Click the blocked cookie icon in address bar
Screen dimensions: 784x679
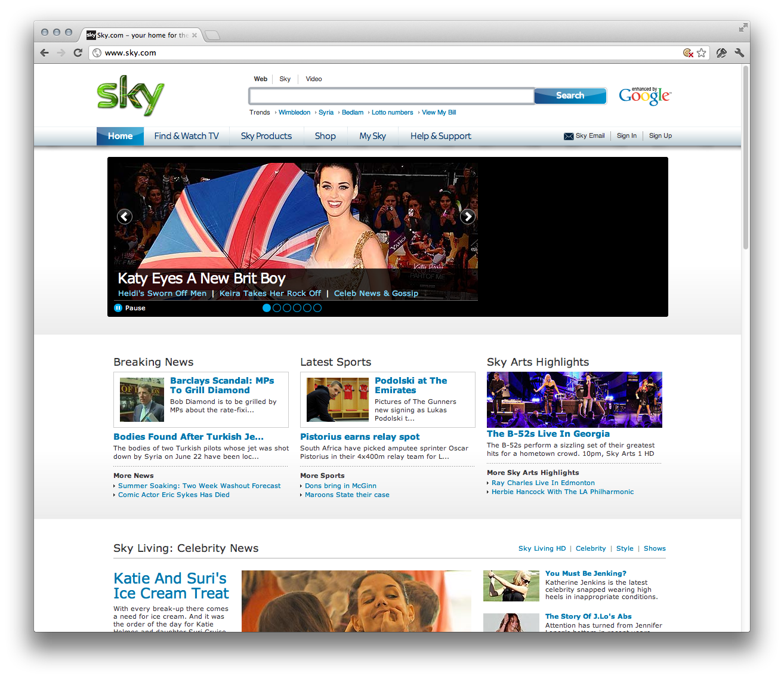pyautogui.click(x=688, y=53)
